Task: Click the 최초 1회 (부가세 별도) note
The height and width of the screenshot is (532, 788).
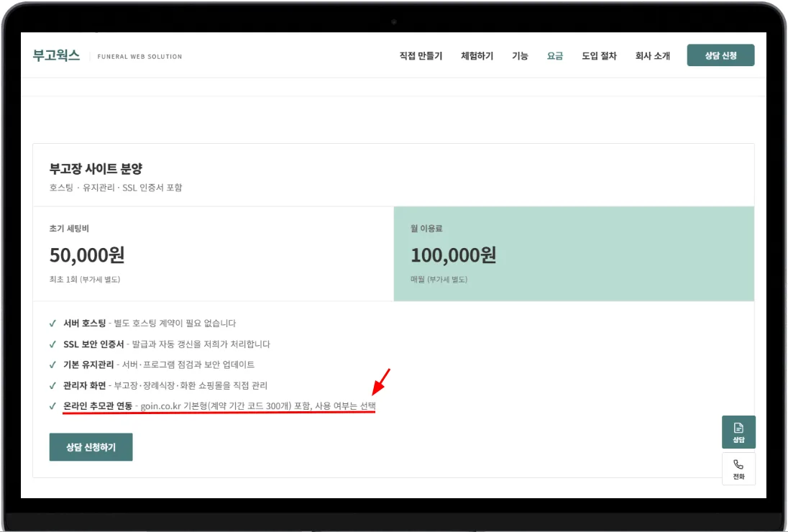Action: [85, 280]
